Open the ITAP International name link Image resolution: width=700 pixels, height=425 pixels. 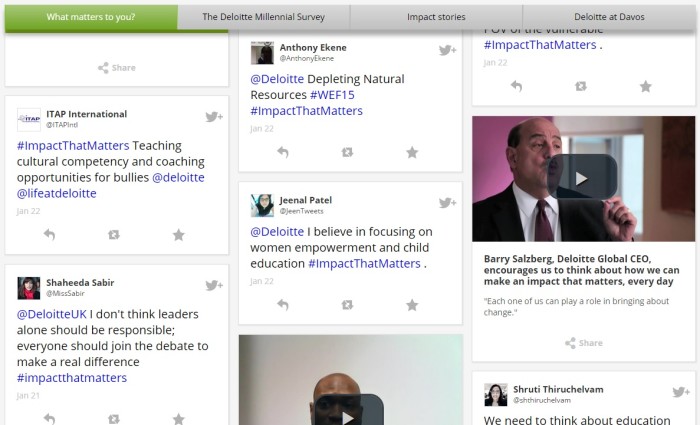pyautogui.click(x=87, y=114)
